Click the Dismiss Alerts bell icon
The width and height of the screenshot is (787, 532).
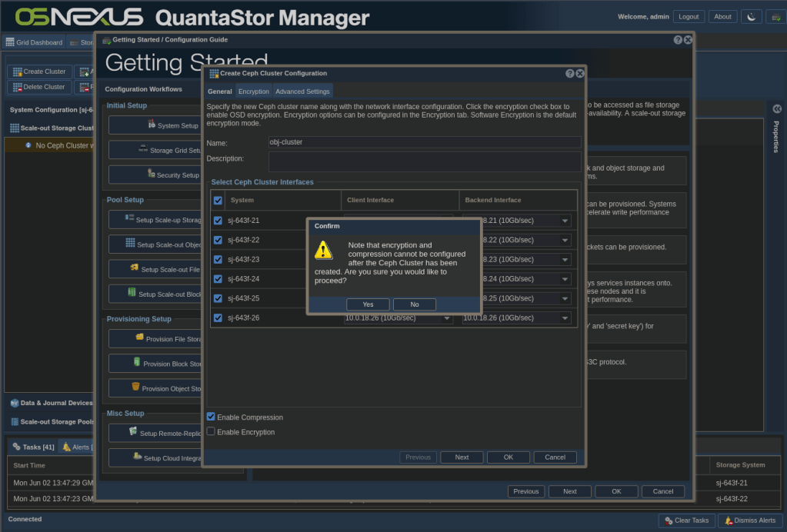tap(728, 520)
